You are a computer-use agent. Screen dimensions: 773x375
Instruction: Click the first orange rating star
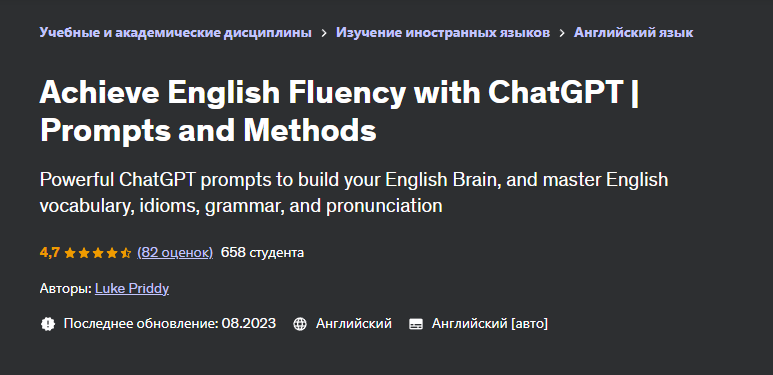tap(70, 253)
